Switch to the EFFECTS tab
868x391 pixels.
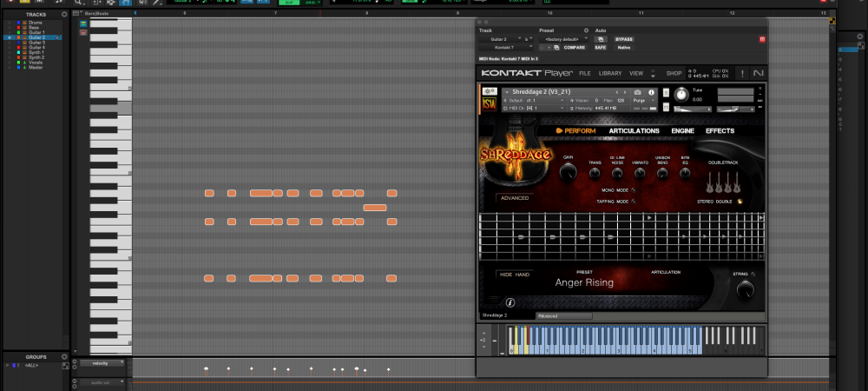click(720, 130)
